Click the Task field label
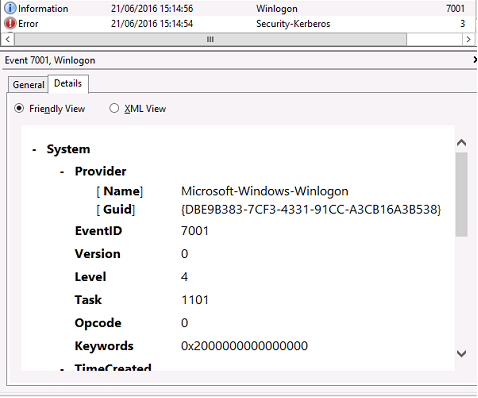 [x=88, y=300]
